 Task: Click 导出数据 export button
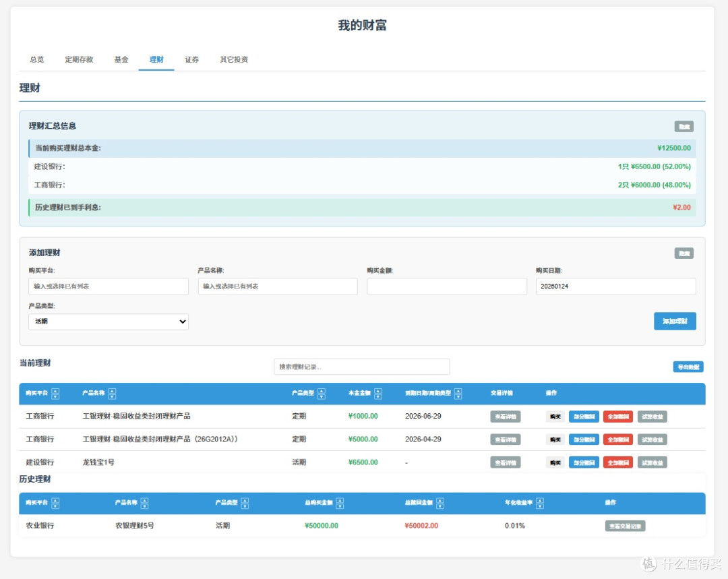(688, 367)
